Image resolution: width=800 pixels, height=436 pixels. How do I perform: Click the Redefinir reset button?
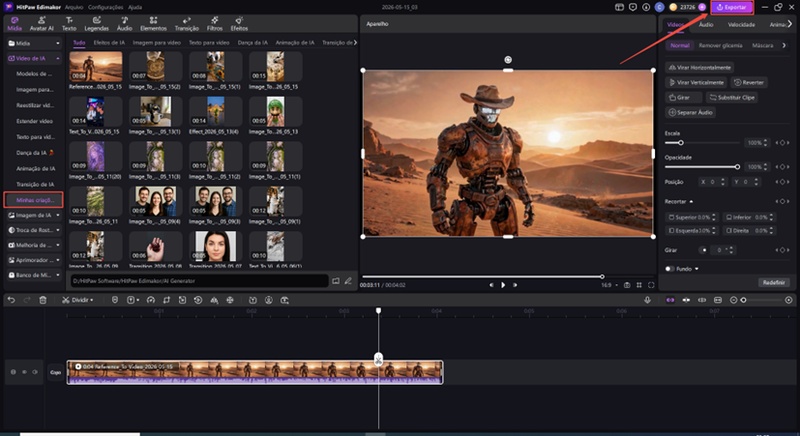[773, 283]
